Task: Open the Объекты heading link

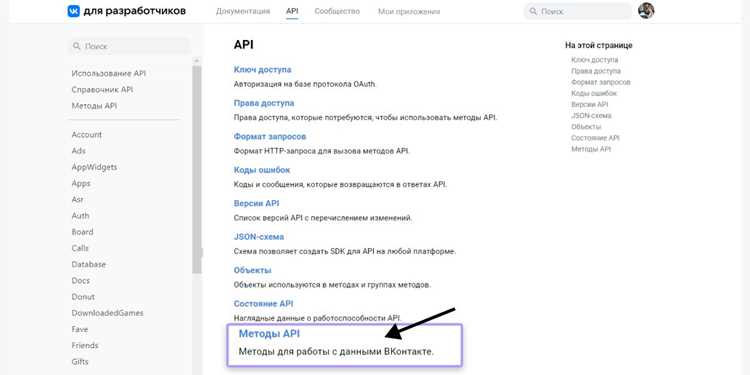Action: coord(253,271)
